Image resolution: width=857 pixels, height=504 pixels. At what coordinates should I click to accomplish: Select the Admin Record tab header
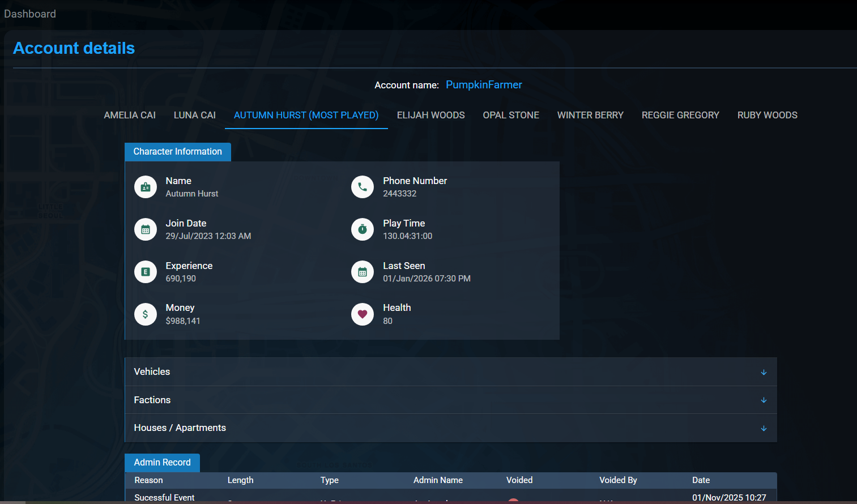tap(163, 463)
